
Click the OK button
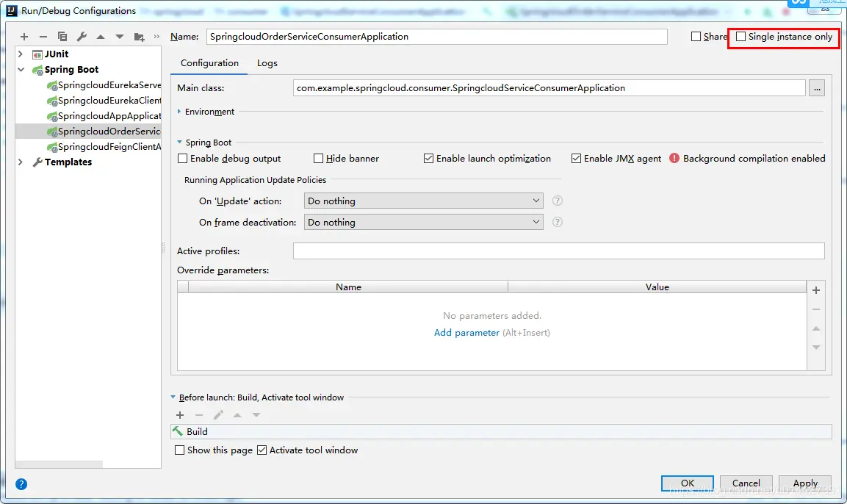[687, 483]
